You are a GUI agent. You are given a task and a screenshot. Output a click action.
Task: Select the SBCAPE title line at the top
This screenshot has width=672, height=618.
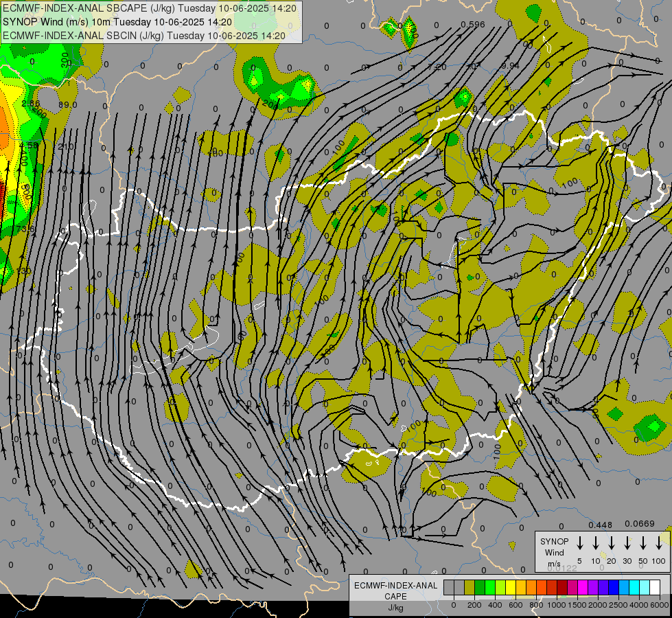click(x=150, y=8)
